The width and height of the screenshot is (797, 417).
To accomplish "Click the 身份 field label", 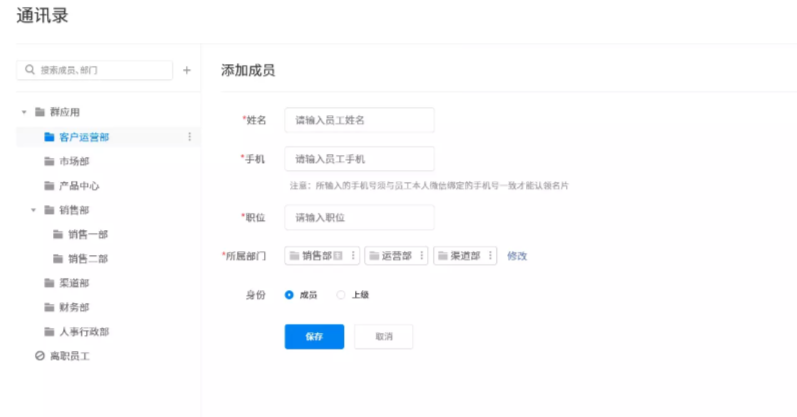I will click(x=256, y=295).
